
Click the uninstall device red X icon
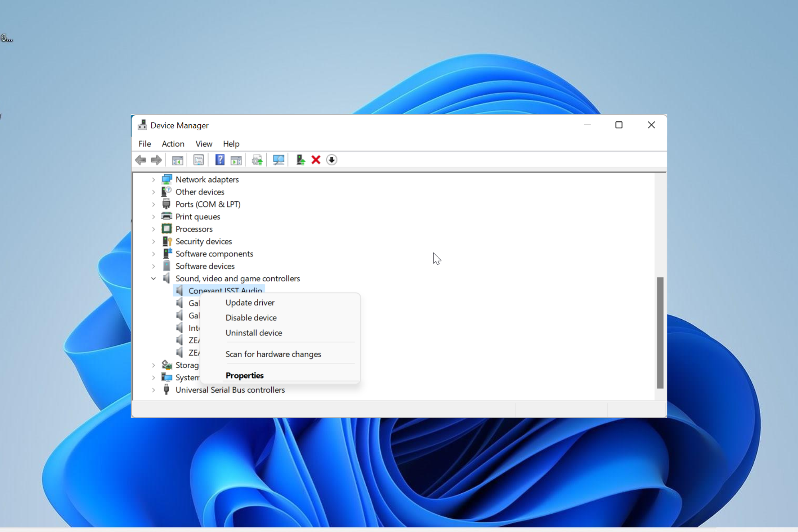[x=316, y=159]
